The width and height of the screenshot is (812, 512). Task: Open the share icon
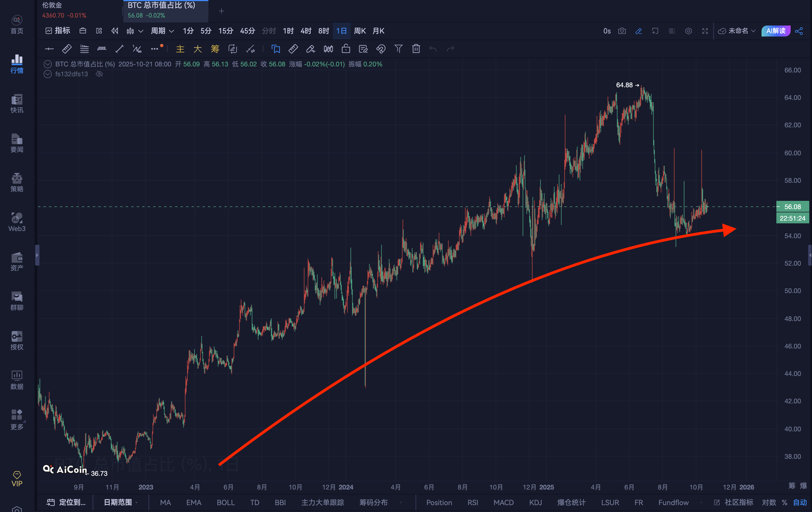(x=799, y=31)
